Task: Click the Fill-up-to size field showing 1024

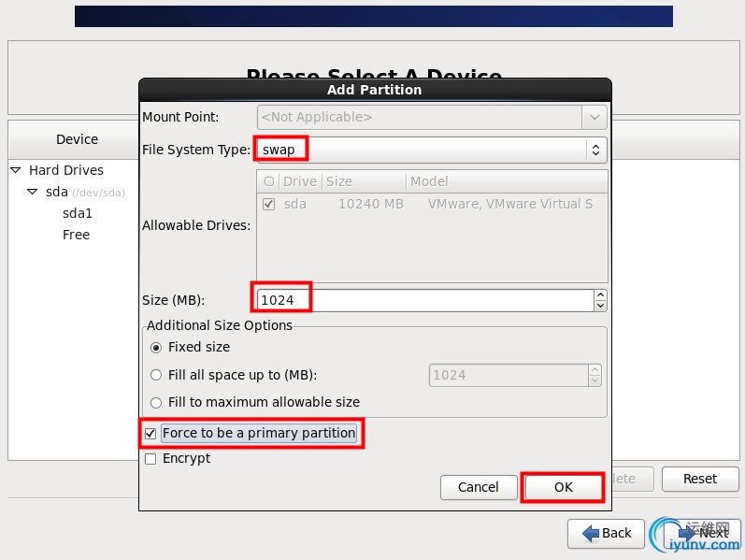Action: tap(509, 376)
